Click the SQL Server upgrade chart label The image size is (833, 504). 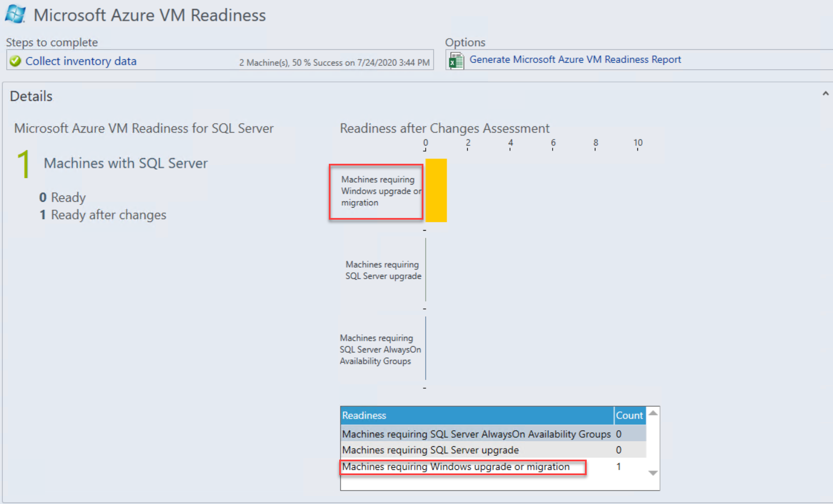(x=383, y=270)
